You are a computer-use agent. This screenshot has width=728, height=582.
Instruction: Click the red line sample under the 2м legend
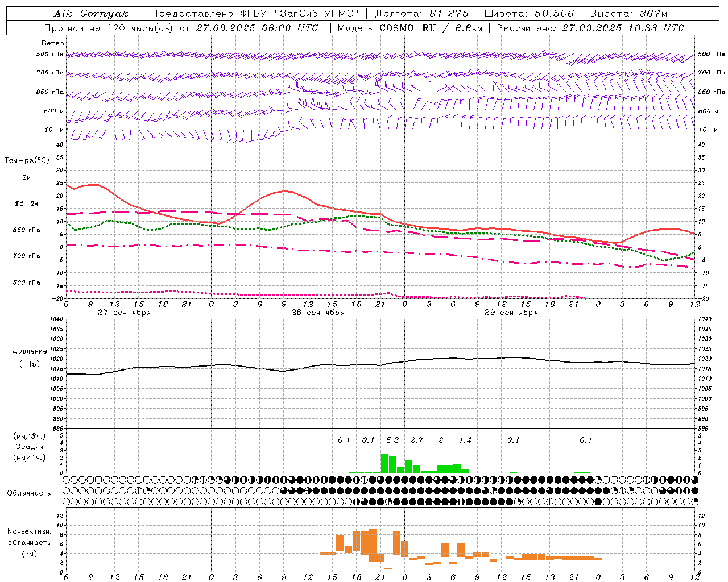click(26, 184)
